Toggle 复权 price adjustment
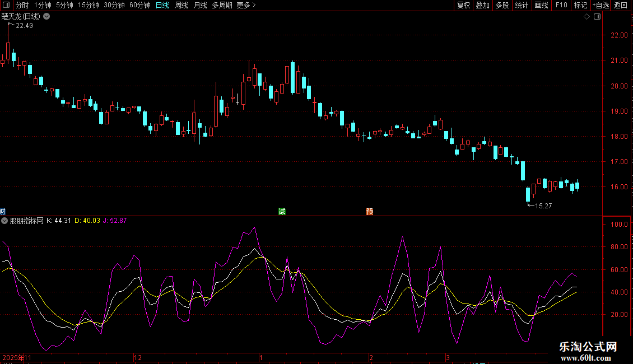Image resolution: width=633 pixels, height=364 pixels. coord(464,6)
